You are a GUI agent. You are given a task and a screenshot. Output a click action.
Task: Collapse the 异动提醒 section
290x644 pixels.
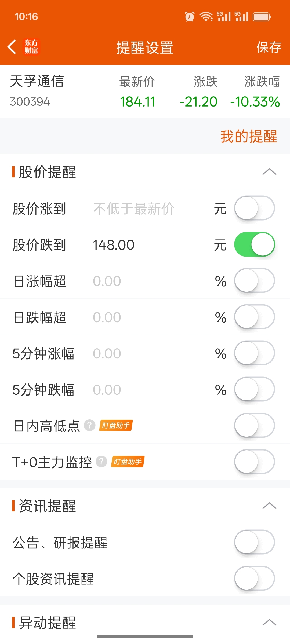[x=269, y=622]
